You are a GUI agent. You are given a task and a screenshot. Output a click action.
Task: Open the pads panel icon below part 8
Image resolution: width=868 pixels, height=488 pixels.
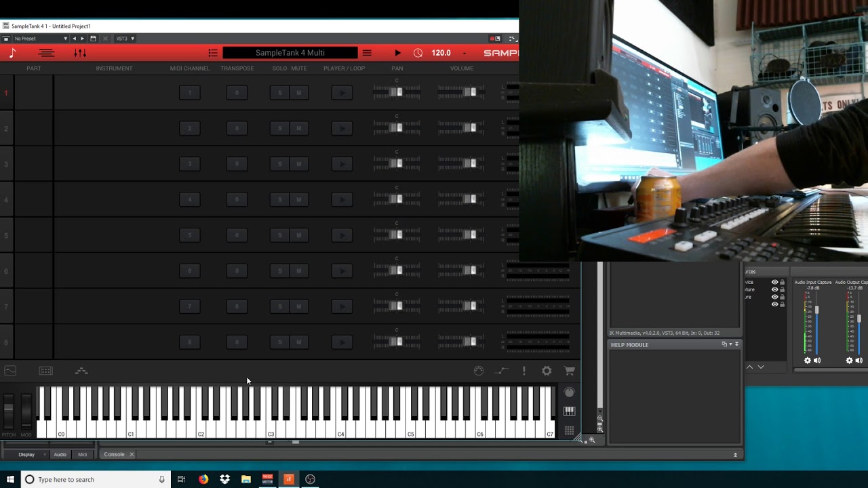tap(45, 371)
